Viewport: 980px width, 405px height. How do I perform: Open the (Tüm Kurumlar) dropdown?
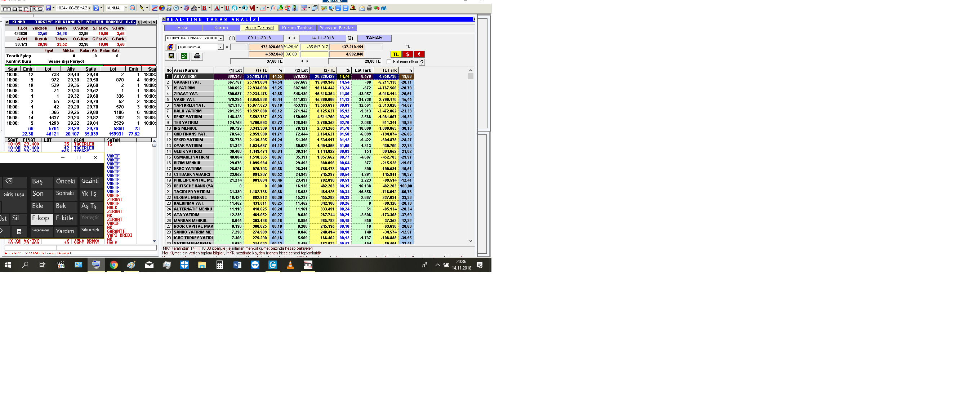(220, 47)
